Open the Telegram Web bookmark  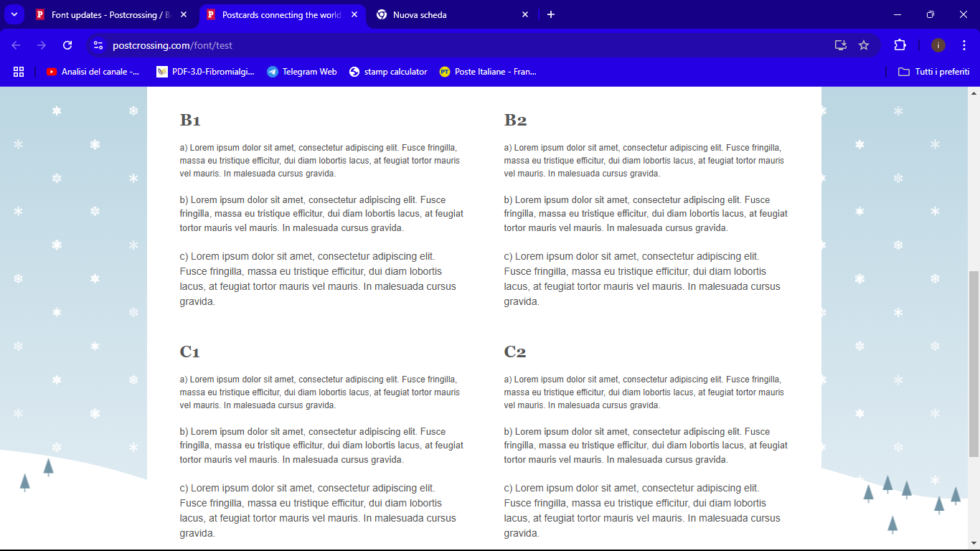[x=302, y=72]
